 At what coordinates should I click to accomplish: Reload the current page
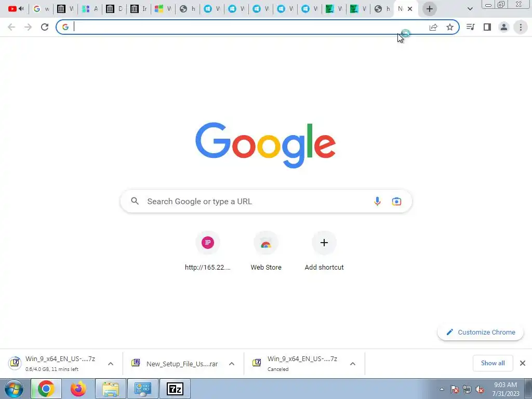click(45, 27)
